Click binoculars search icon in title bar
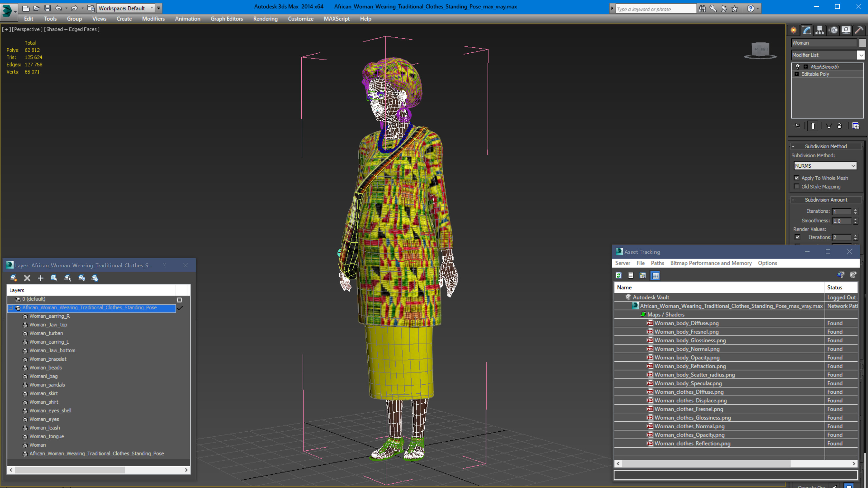 (x=702, y=9)
